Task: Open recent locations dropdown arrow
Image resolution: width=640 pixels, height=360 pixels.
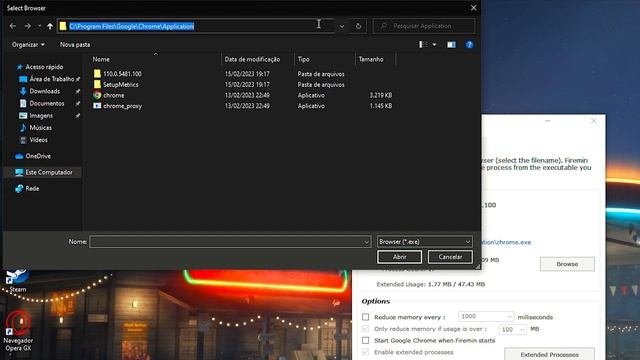Action: tap(39, 26)
